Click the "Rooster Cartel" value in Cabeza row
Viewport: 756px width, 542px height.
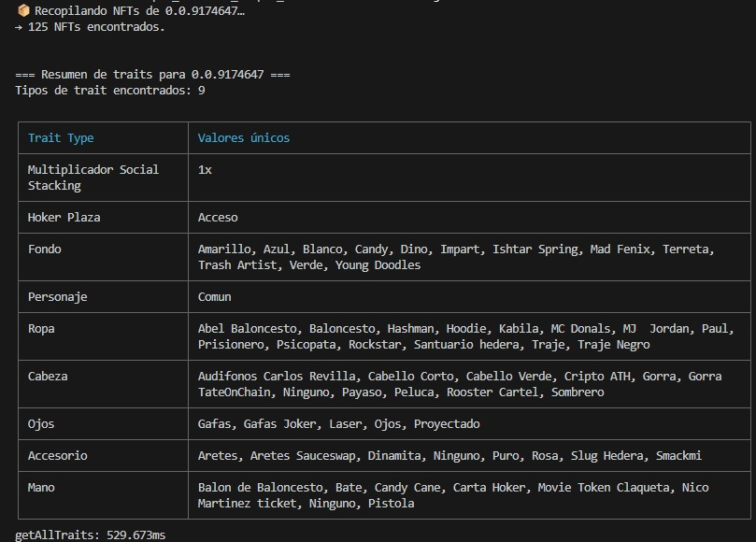492,392
